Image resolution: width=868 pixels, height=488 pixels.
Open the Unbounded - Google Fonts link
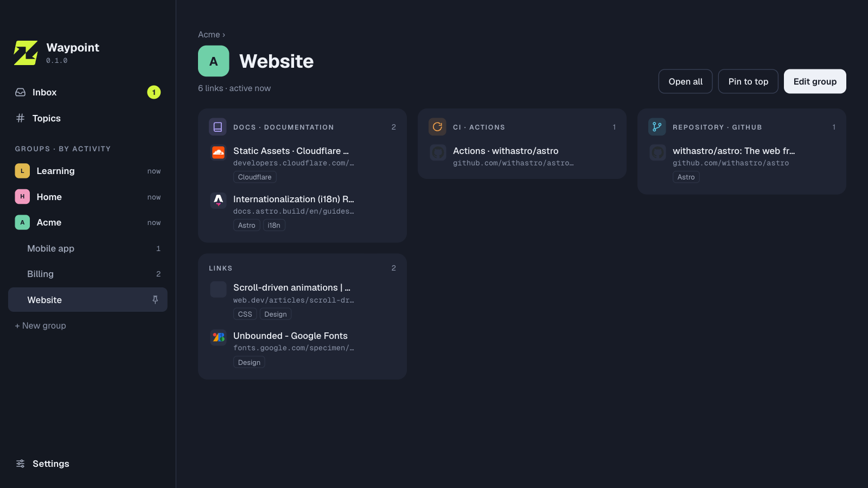290,336
